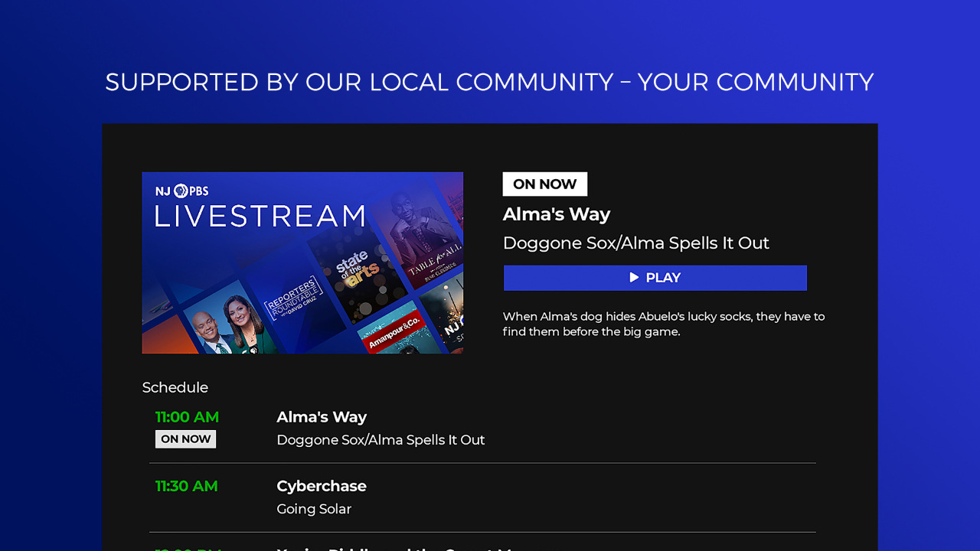
Task: Click the Schedule section heading
Action: coord(175,387)
